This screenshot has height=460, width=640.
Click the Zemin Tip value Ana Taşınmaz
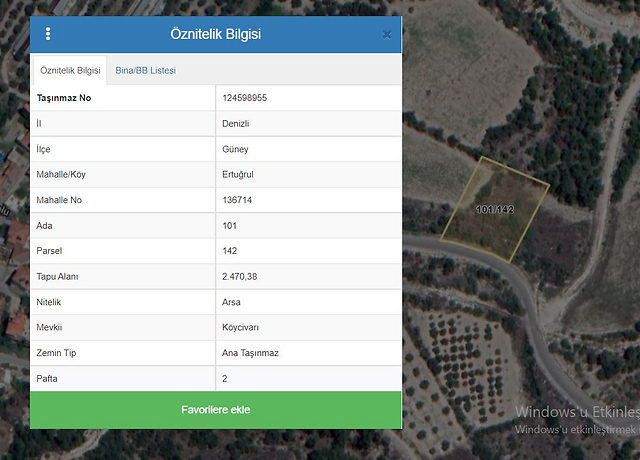point(250,353)
